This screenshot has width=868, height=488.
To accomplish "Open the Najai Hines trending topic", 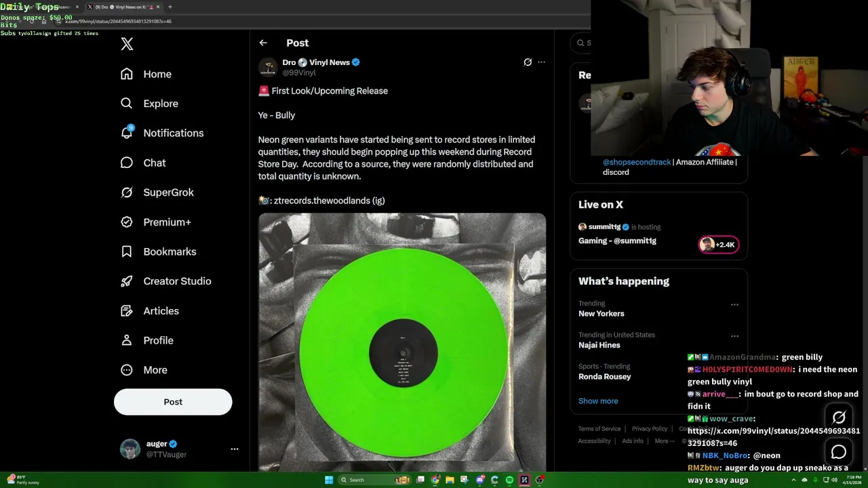I will [599, 345].
